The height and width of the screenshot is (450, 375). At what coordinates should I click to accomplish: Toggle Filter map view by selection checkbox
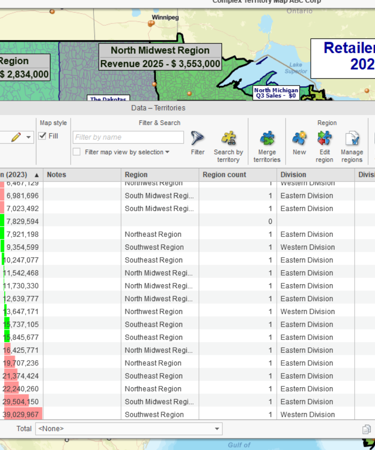coord(77,152)
